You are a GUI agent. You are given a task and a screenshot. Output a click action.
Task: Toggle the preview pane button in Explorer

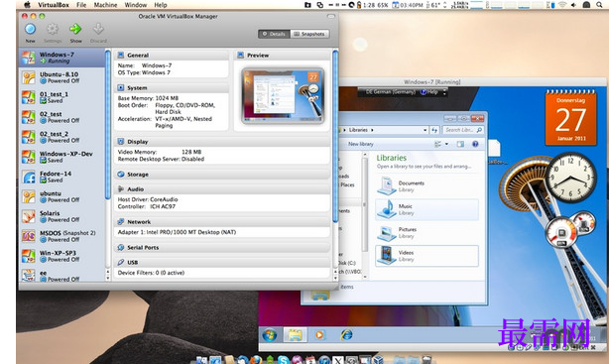pyautogui.click(x=460, y=144)
